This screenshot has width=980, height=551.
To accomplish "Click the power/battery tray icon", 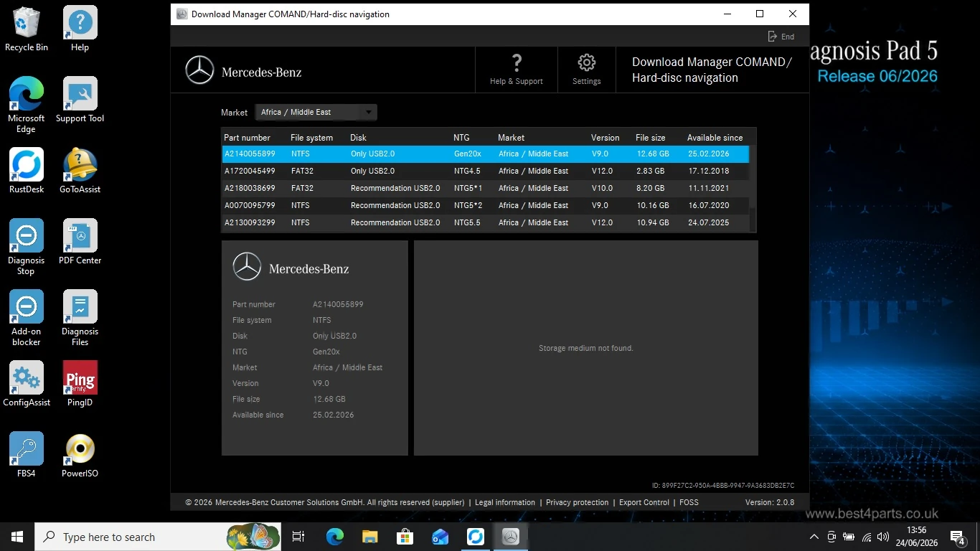I will 849,537.
